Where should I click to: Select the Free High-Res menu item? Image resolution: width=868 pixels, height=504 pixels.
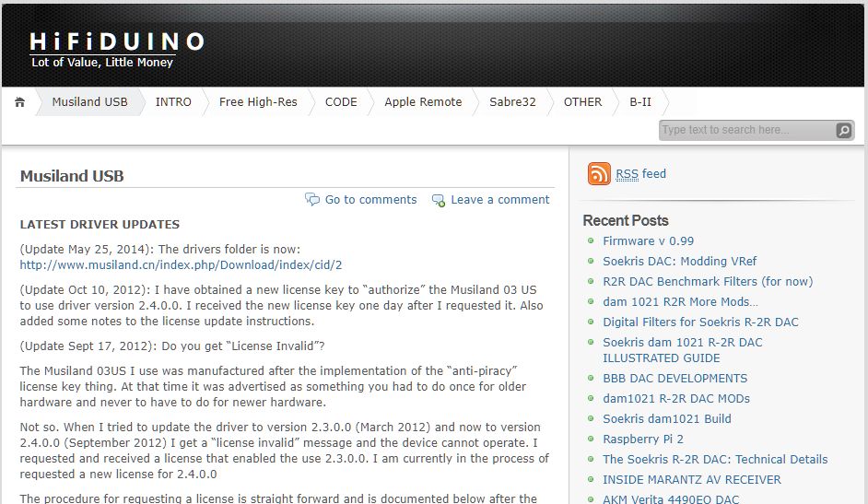click(258, 102)
